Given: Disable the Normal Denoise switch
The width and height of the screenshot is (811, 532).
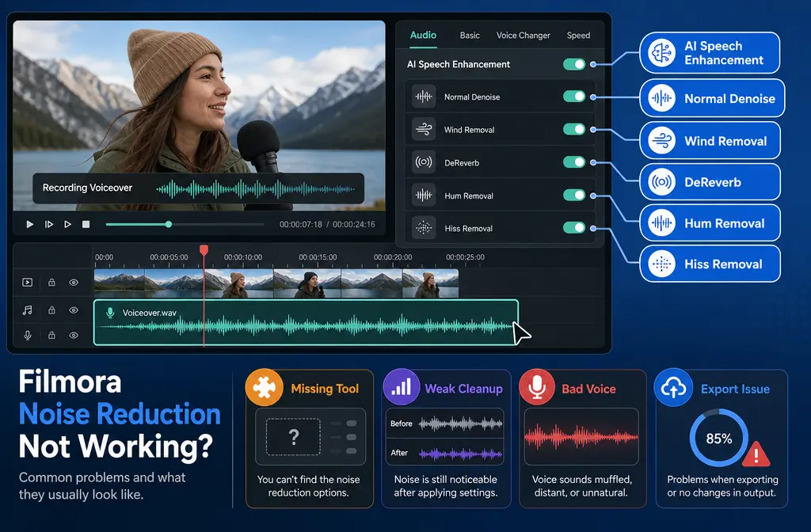Looking at the screenshot, I should point(574,97).
